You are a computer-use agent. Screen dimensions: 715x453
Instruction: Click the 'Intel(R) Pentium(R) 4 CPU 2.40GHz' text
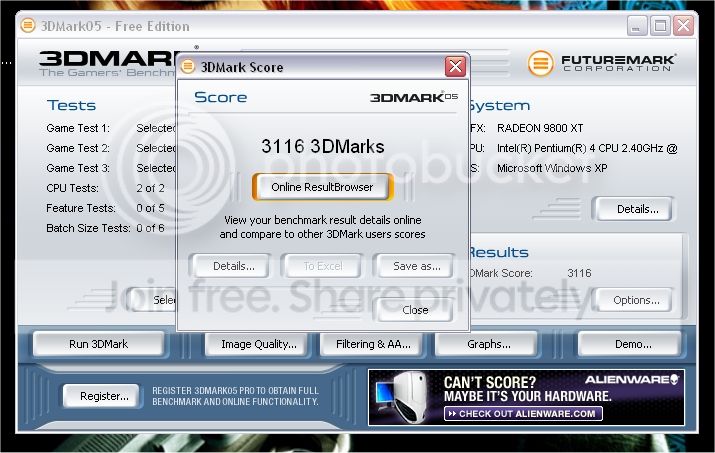580,148
